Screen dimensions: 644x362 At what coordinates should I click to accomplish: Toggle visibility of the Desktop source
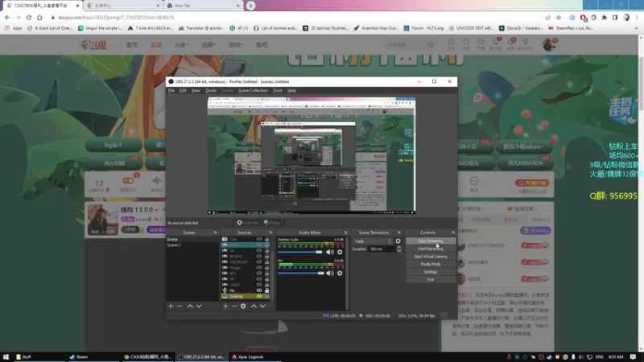[259, 296]
